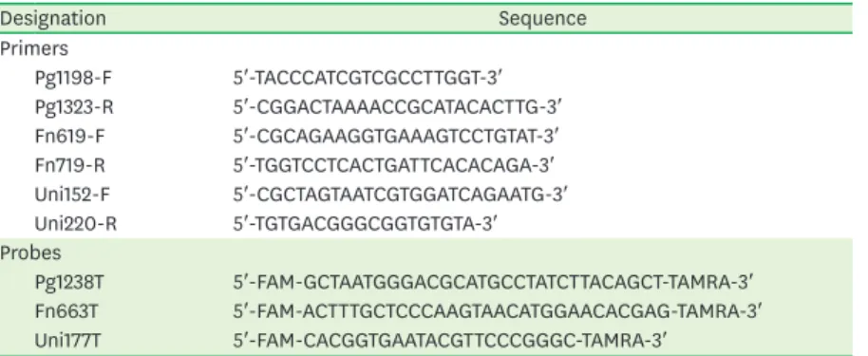Click the Pg1198-F primer name
Image resolution: width=868 pixels, height=356 pixels.
(x=73, y=78)
